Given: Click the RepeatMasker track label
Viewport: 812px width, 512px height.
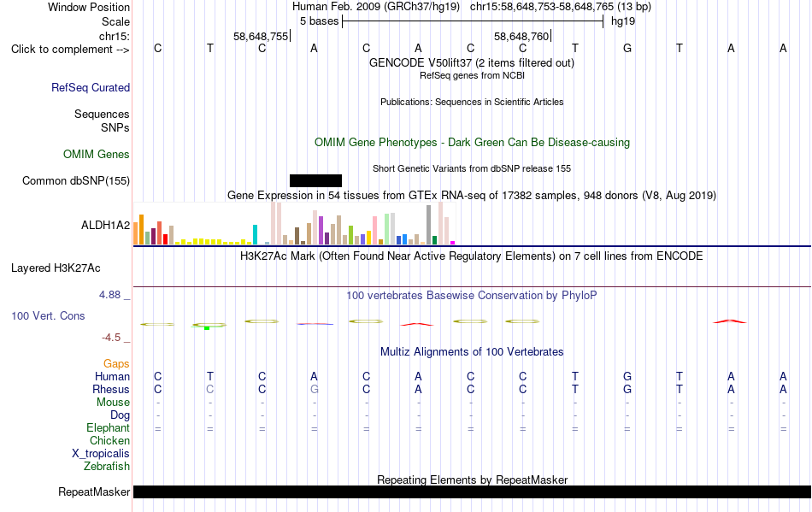Looking at the screenshot, I should coord(94,491).
